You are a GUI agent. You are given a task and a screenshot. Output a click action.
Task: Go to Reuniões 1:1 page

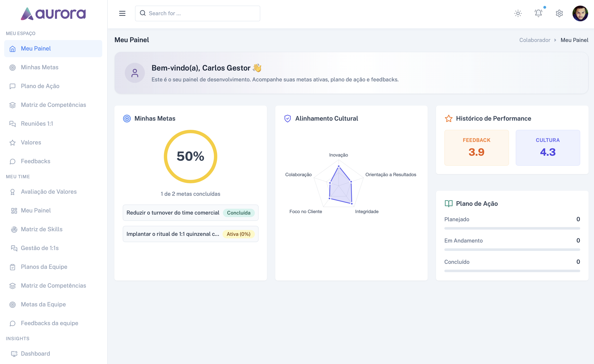[53, 124]
